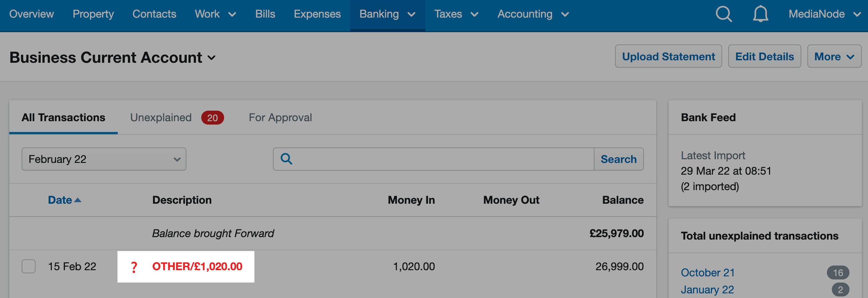
Task: Open the February 22 month selector
Action: pos(104,159)
